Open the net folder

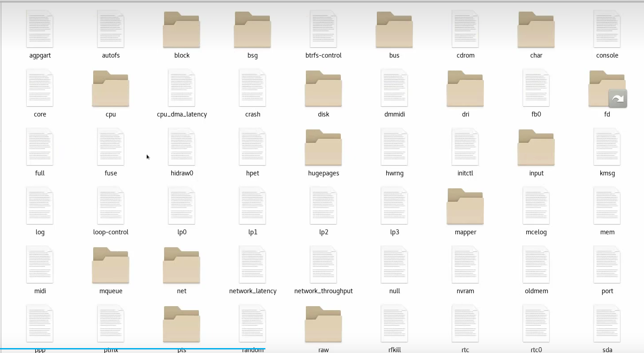[182, 265]
